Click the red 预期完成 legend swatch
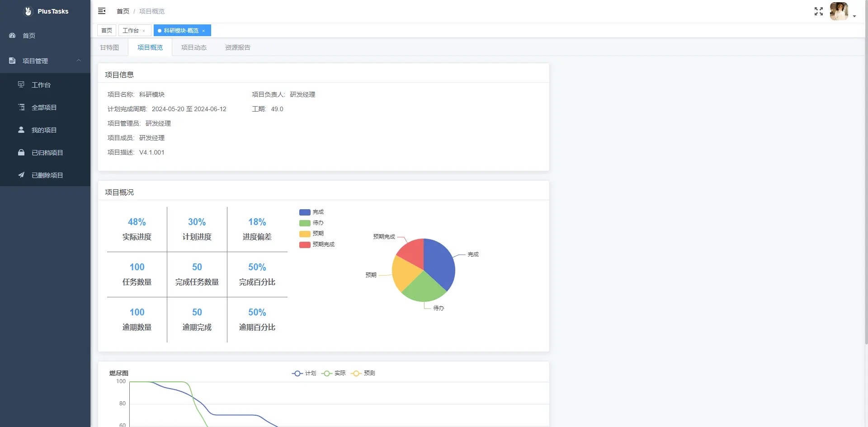 (x=305, y=244)
